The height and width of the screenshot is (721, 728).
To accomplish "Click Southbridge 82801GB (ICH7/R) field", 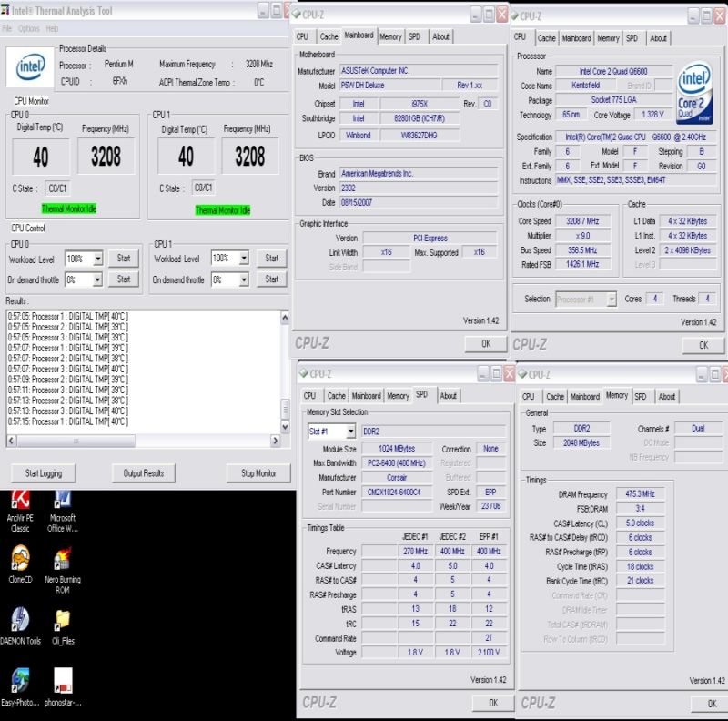I will 420,119.
